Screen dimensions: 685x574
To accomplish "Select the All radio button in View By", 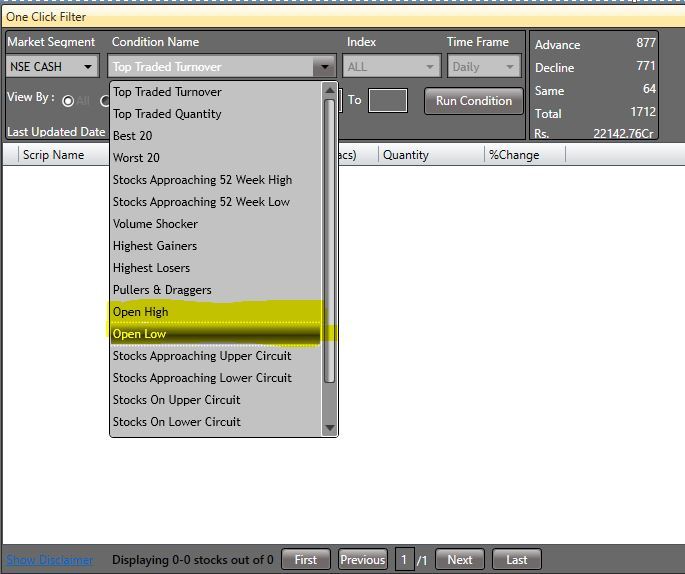I will pos(69,101).
